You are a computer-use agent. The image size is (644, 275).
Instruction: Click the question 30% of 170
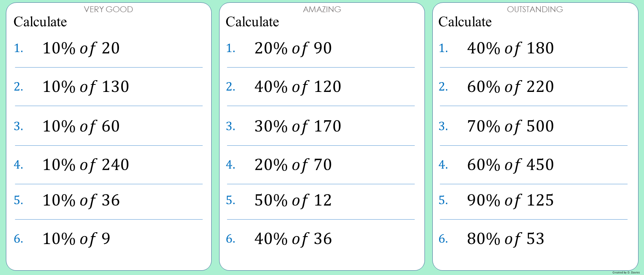click(298, 126)
